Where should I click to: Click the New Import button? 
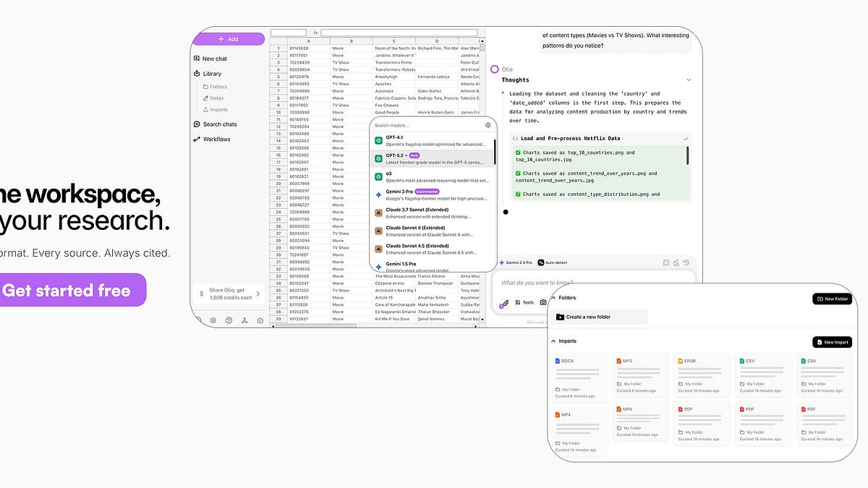click(832, 342)
